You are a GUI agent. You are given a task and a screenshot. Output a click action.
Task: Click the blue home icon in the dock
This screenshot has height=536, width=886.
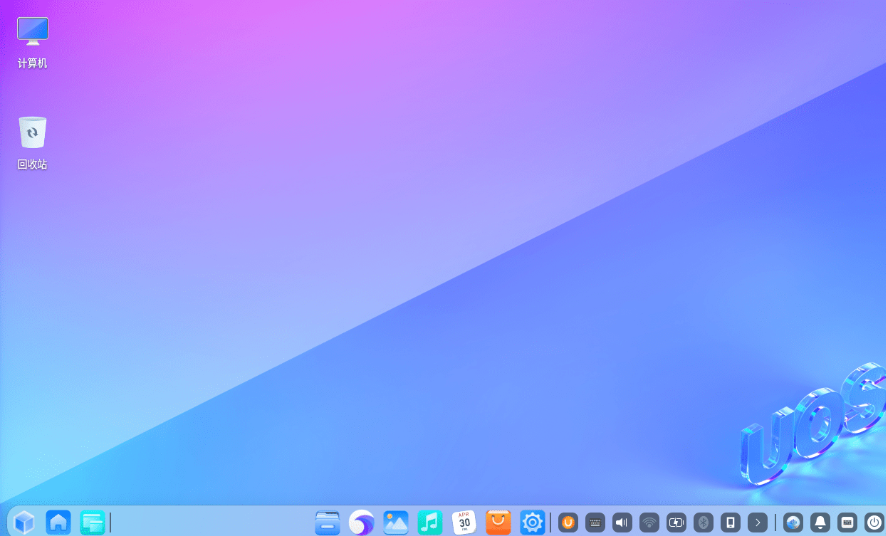click(58, 522)
